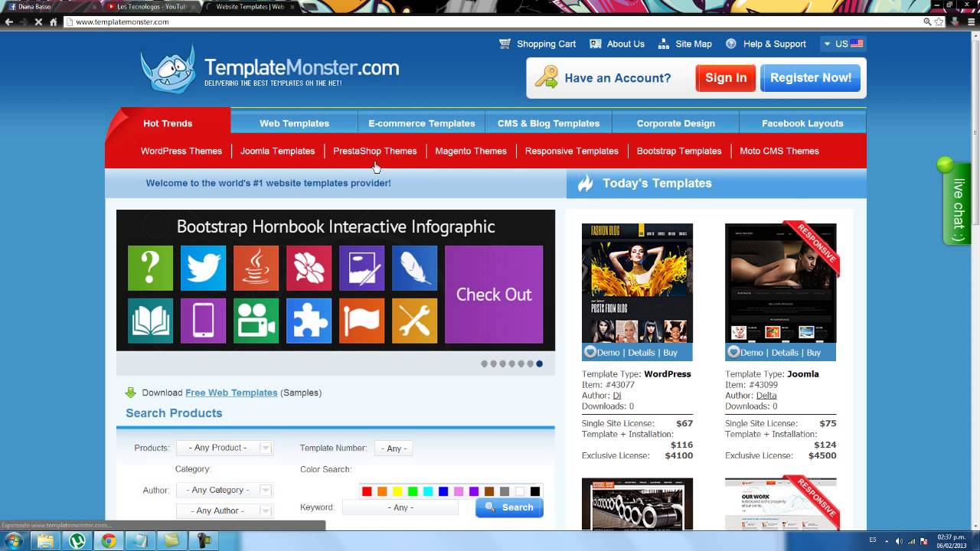The height and width of the screenshot is (551, 980).
Task: Click the blue Search button
Action: coord(509,507)
